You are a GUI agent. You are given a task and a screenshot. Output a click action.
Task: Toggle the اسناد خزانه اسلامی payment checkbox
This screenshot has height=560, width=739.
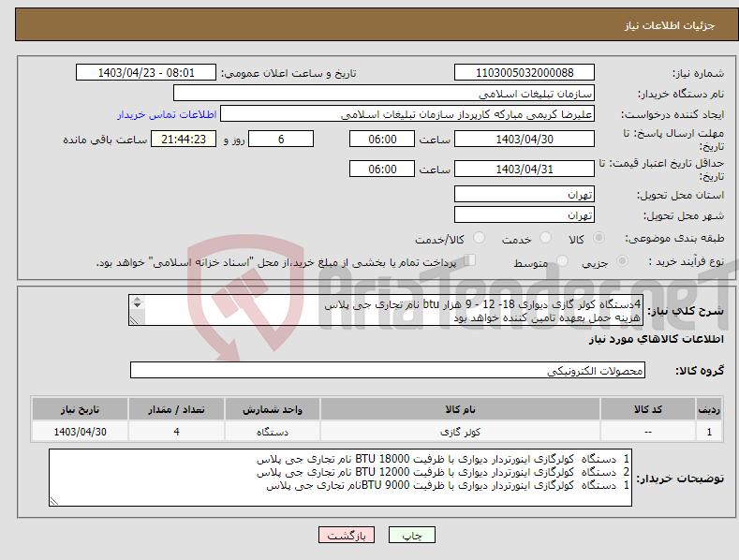pos(470,260)
